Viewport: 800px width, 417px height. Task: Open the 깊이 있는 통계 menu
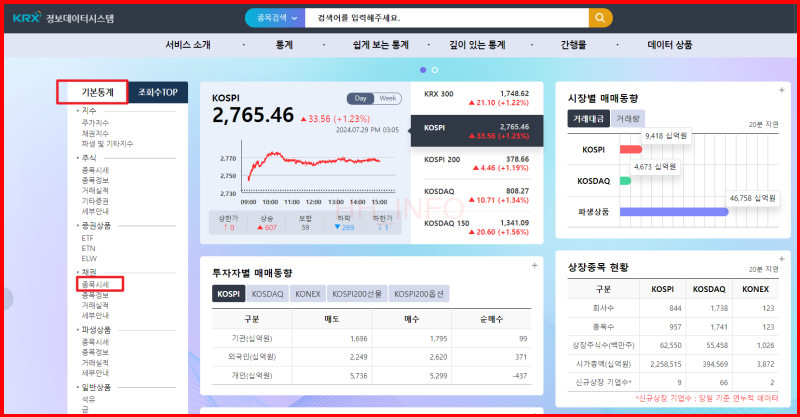[x=477, y=45]
